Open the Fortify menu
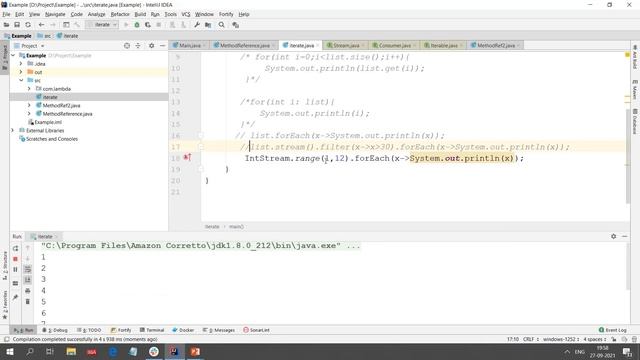Image resolution: width=640 pixels, height=360 pixels. click(x=226, y=14)
